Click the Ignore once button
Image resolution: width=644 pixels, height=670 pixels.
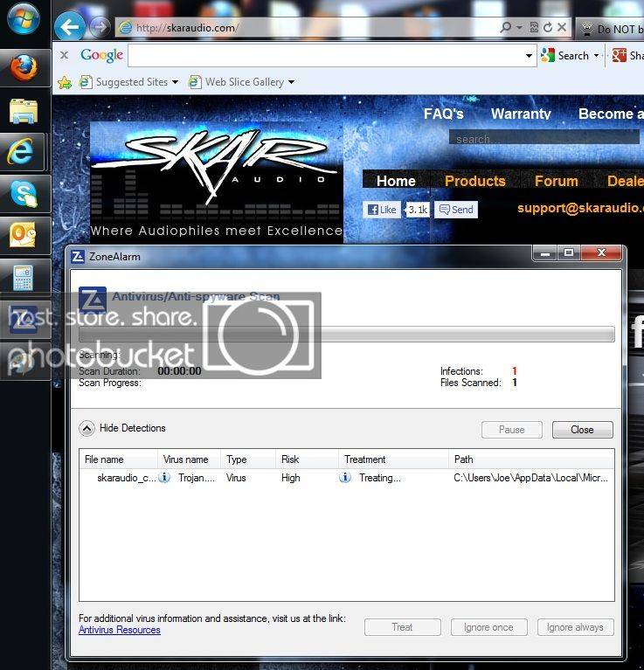tap(488, 627)
